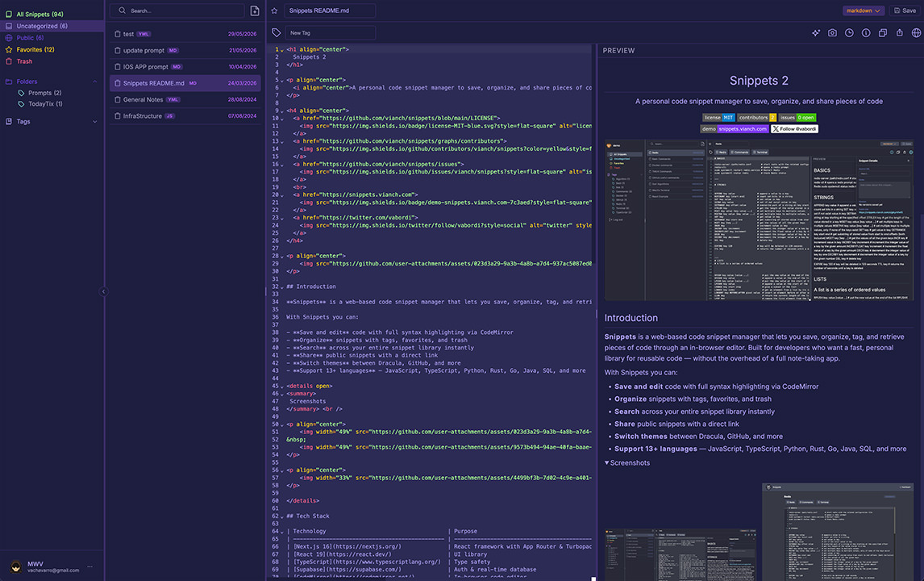Show snippet info icon

[866, 33]
